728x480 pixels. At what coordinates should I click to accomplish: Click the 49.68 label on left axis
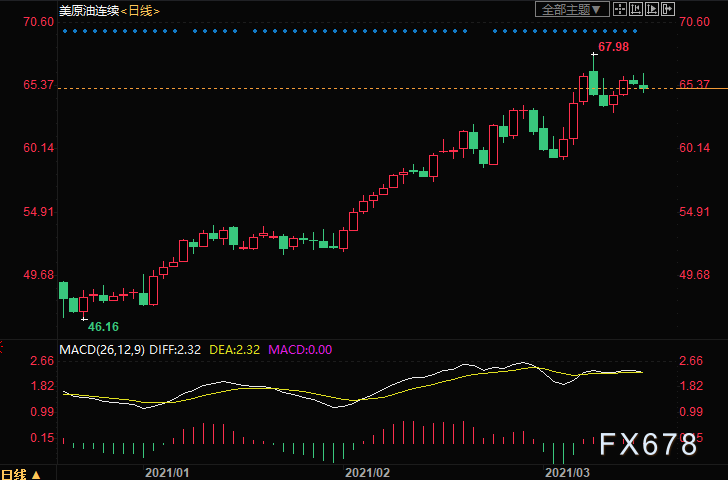[39, 275]
